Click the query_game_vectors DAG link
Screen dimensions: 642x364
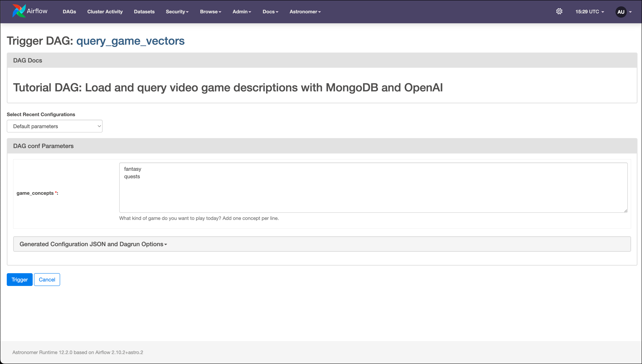tap(130, 41)
